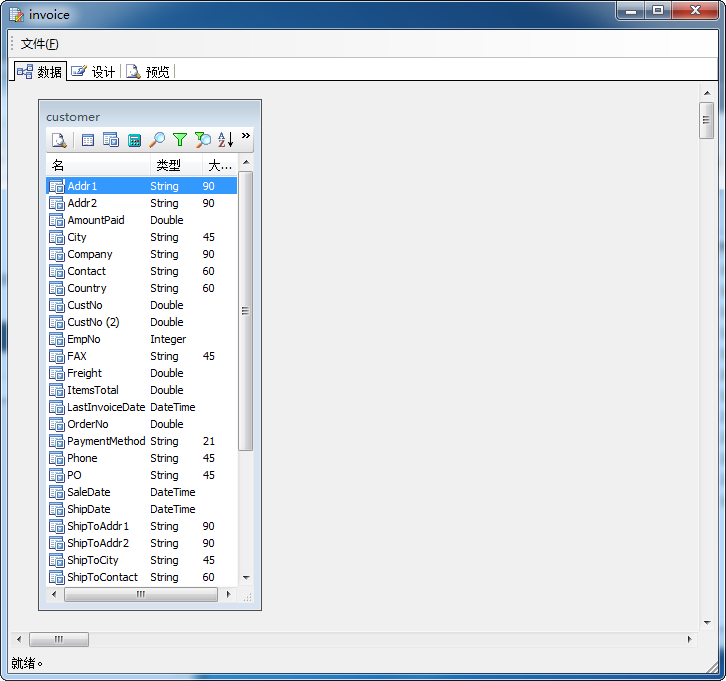
Task: Maximize the invoice window
Action: [658, 10]
